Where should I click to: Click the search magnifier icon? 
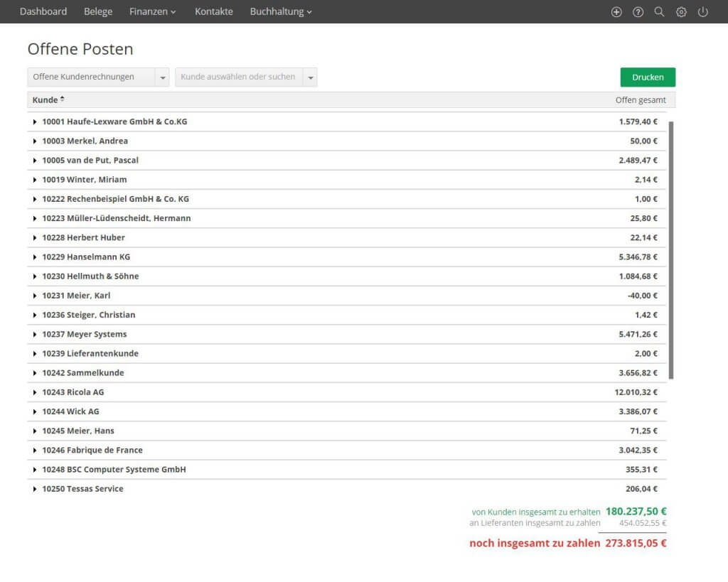659,12
